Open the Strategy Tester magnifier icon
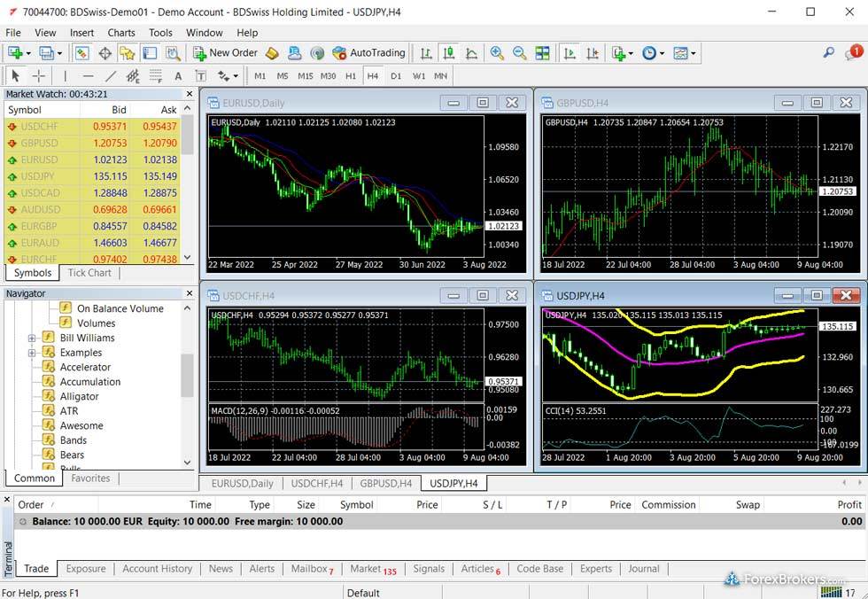This screenshot has height=599, width=868. click(x=173, y=53)
